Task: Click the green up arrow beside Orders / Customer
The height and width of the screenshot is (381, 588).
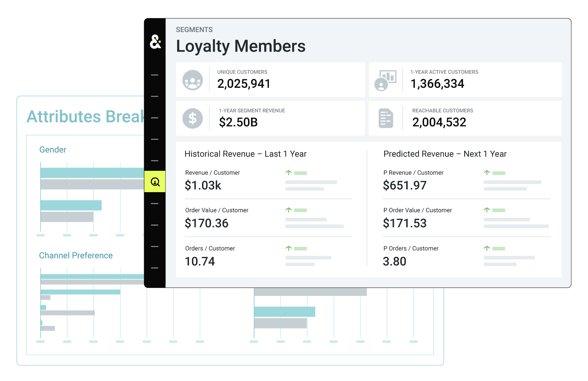Action: (288, 248)
